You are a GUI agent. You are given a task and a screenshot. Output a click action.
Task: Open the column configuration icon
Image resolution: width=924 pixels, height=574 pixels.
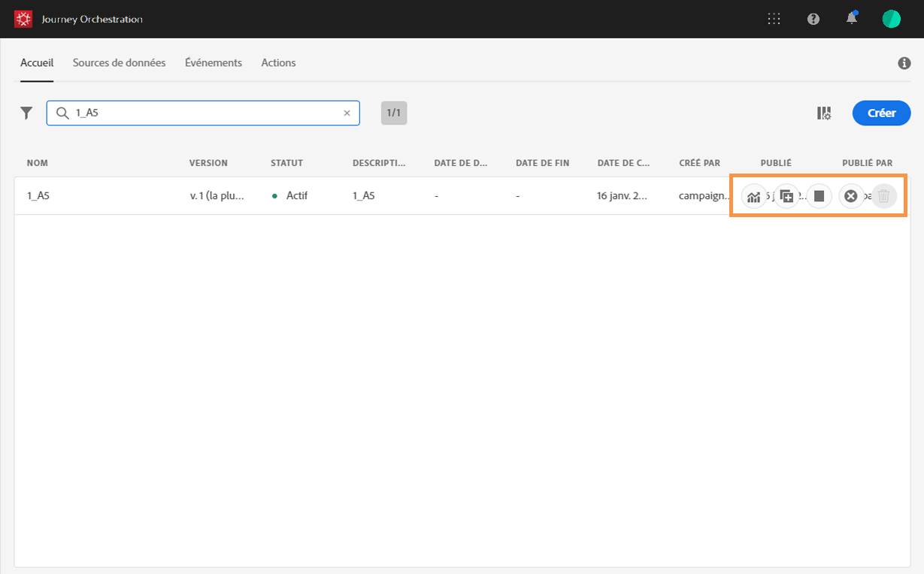coord(824,113)
